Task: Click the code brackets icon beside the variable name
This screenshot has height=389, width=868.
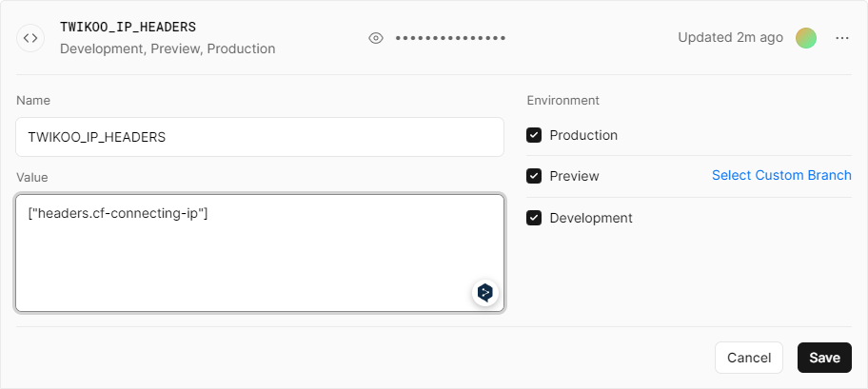Action: pos(30,38)
